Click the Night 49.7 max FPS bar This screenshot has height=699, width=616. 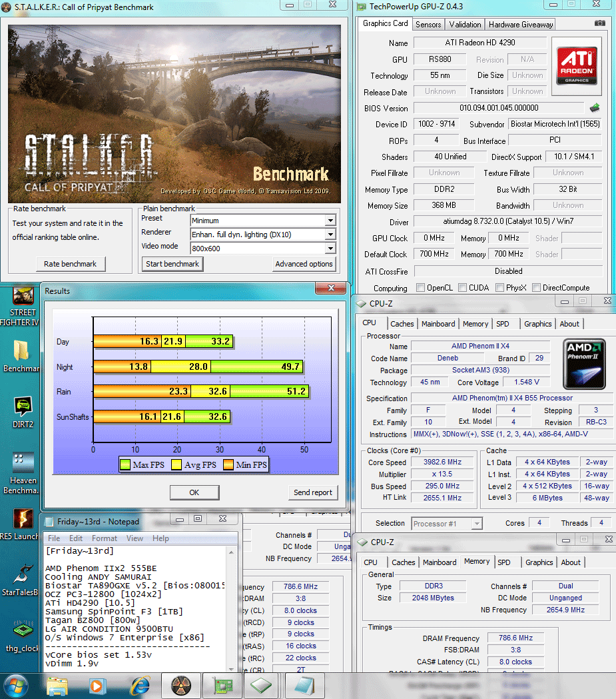(257, 367)
